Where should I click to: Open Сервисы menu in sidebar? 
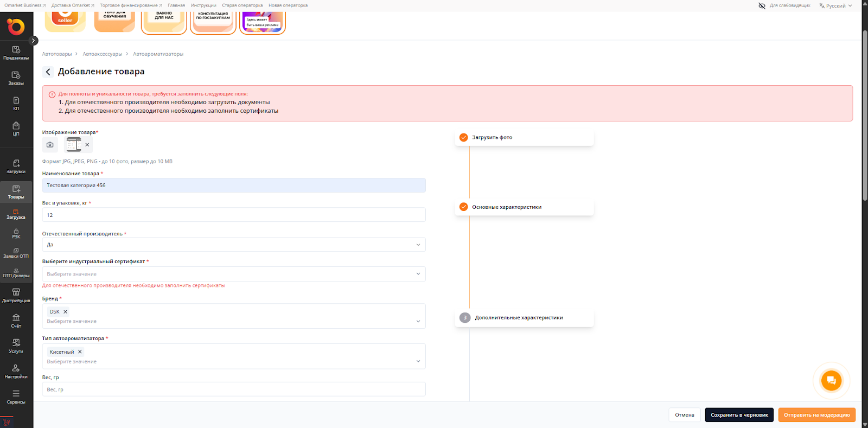point(16,397)
